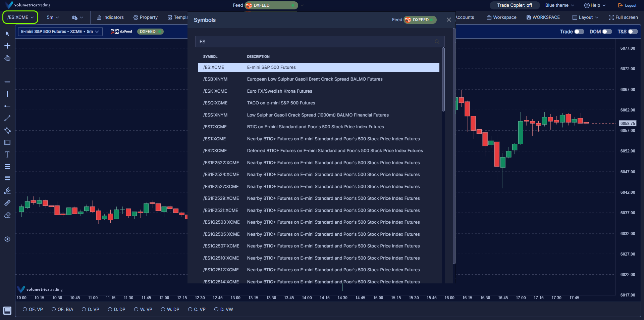The height and width of the screenshot is (320, 644).
Task: Open the /ES:XCME symbol dropdown
Action: click(20, 17)
